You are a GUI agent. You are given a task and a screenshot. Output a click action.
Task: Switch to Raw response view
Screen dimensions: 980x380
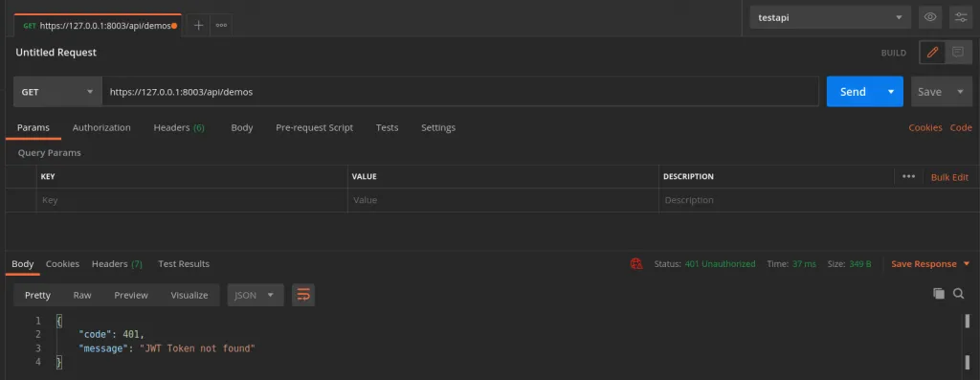(82, 295)
